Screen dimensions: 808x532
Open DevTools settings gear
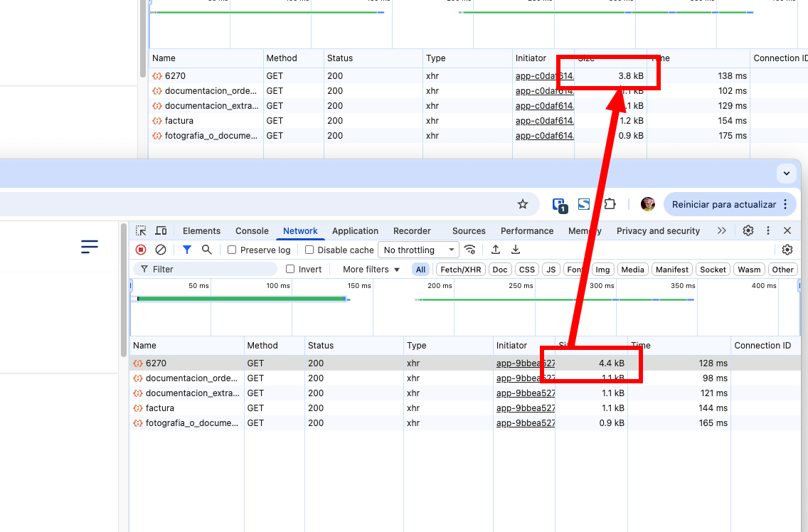tap(748, 230)
